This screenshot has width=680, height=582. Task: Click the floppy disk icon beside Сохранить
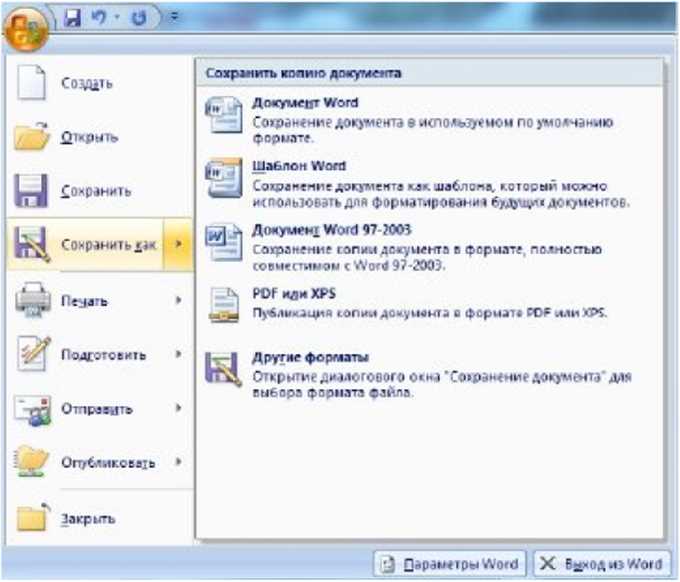30,191
